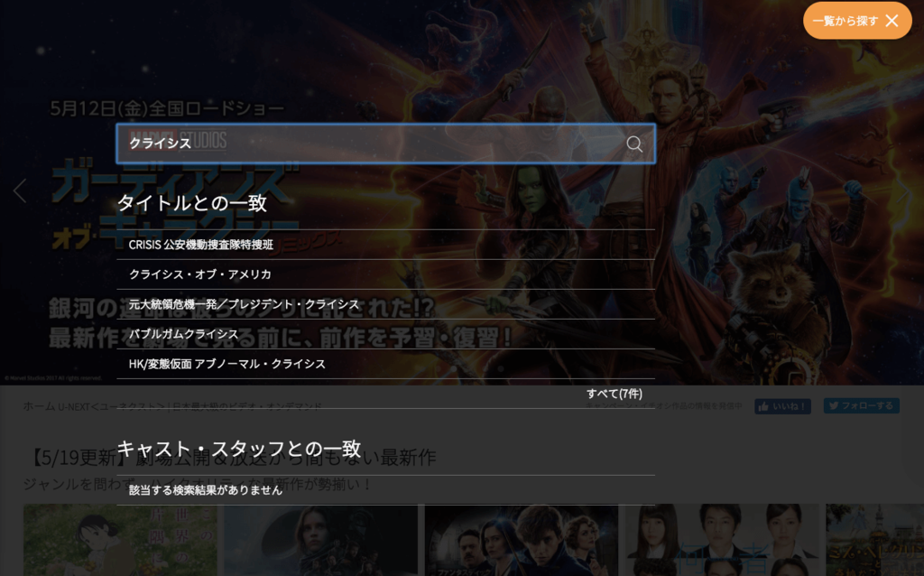Click the Facebook いいね！ button
The width and height of the screenshot is (924, 576).
point(782,406)
